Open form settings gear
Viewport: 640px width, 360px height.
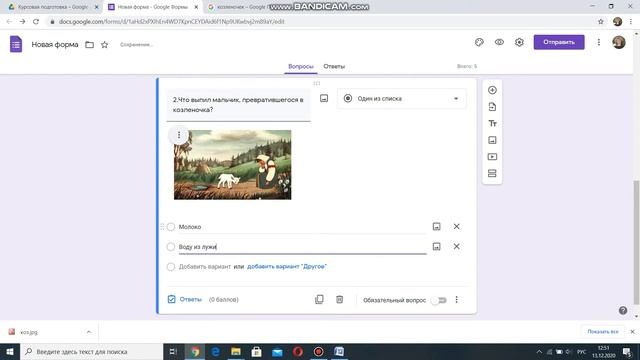(519, 42)
